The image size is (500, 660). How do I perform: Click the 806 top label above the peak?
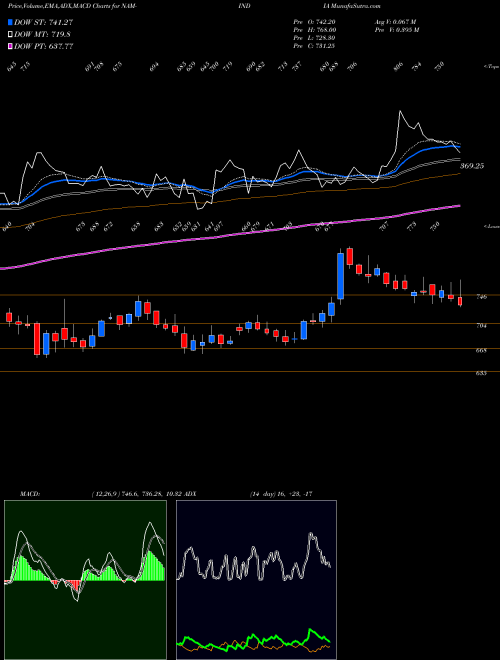click(x=398, y=66)
